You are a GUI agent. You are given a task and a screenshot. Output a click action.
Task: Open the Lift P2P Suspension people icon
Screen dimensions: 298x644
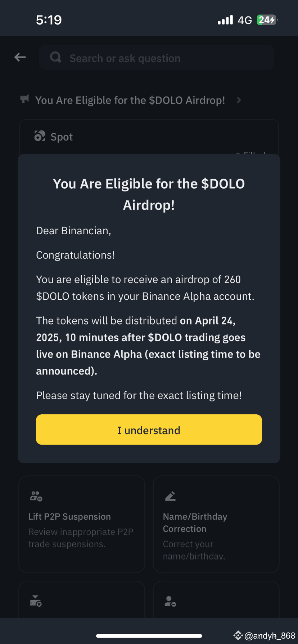36,496
